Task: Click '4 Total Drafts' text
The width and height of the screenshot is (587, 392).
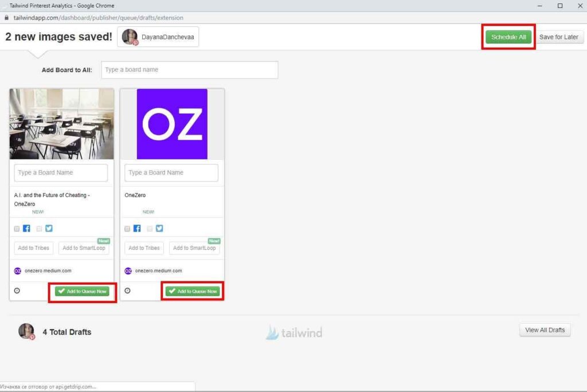Action: point(67,332)
